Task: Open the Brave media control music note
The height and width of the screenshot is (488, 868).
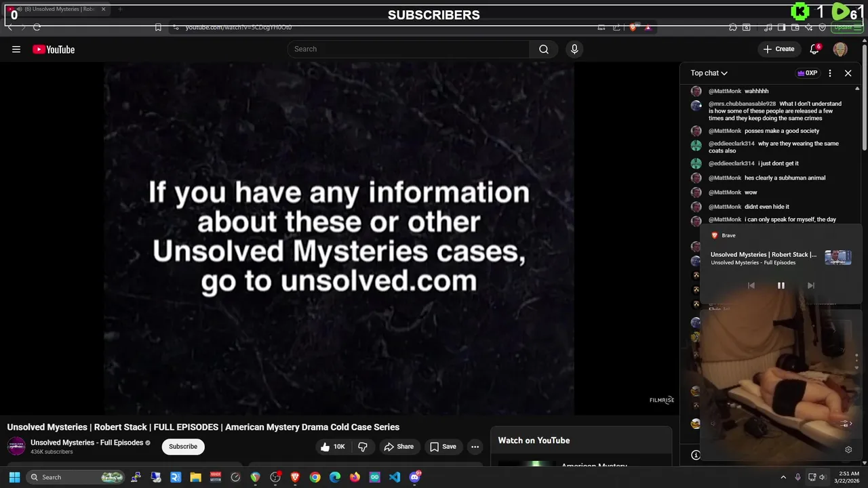Action: [768, 27]
